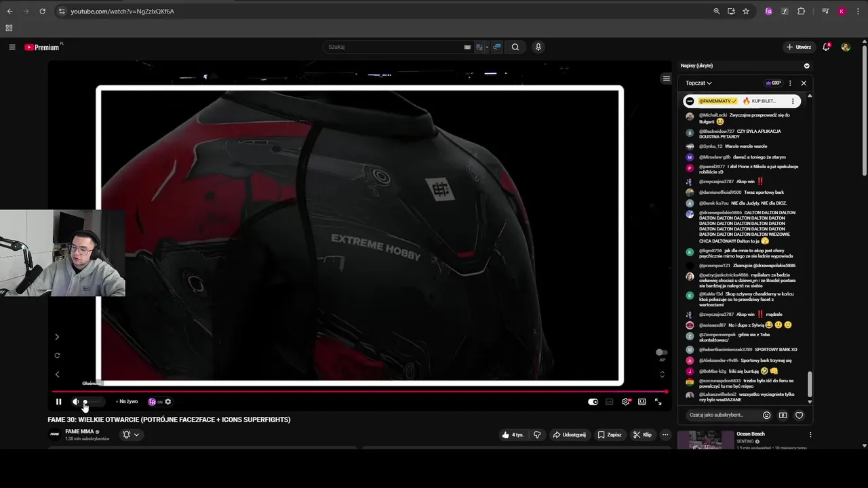Adjust the volume slider in the player

click(x=93, y=402)
